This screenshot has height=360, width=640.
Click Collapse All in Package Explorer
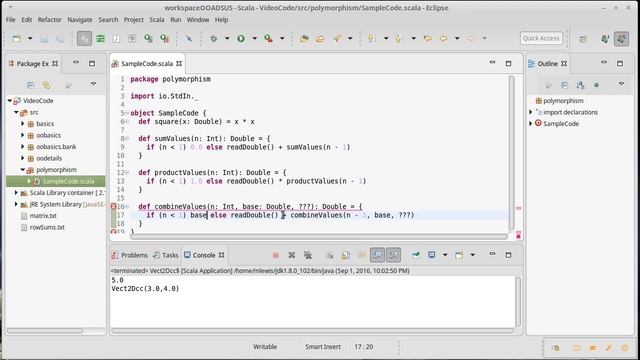(x=31, y=85)
